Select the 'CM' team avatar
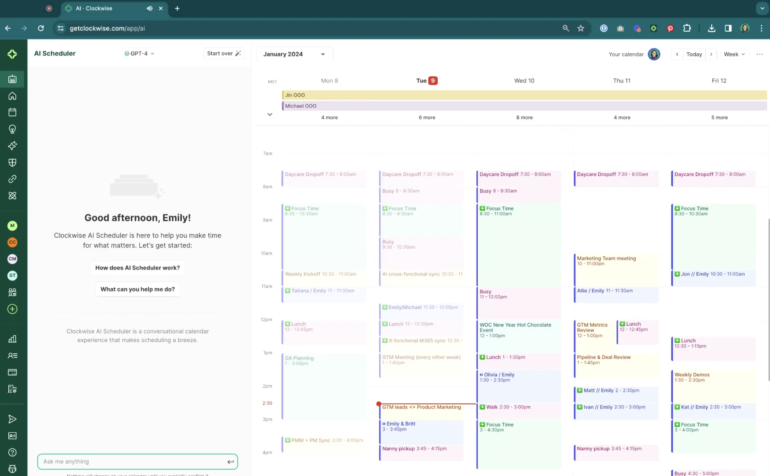Image resolution: width=770 pixels, height=476 pixels. point(12,259)
